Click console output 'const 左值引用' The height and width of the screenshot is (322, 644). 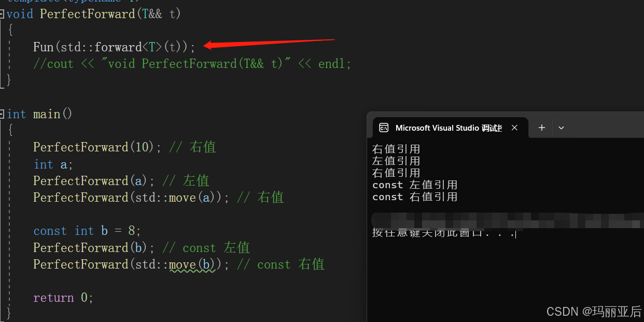[x=415, y=185]
